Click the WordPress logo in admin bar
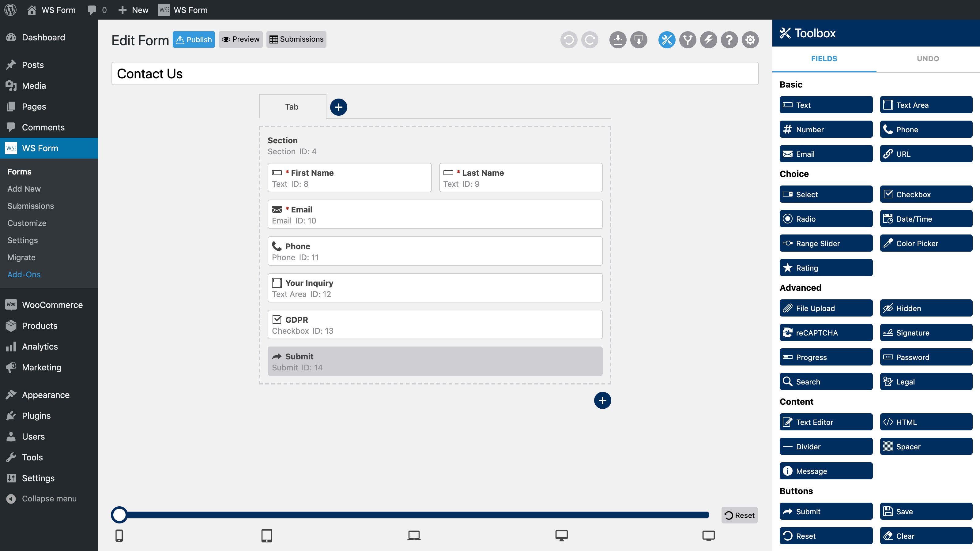This screenshot has width=980, height=551. (11, 10)
